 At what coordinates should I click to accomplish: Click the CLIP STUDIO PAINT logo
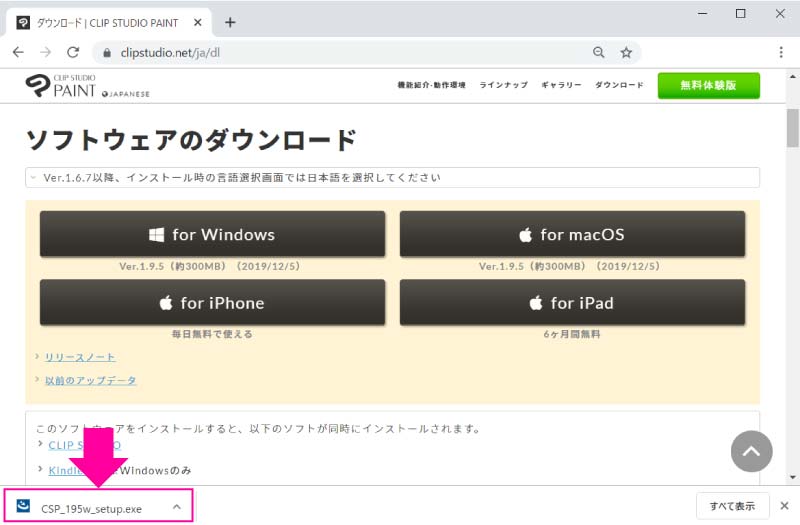pyautogui.click(x=87, y=86)
